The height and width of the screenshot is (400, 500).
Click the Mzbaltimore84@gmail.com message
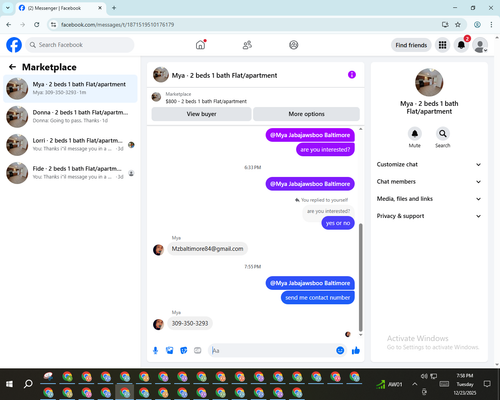(207, 249)
